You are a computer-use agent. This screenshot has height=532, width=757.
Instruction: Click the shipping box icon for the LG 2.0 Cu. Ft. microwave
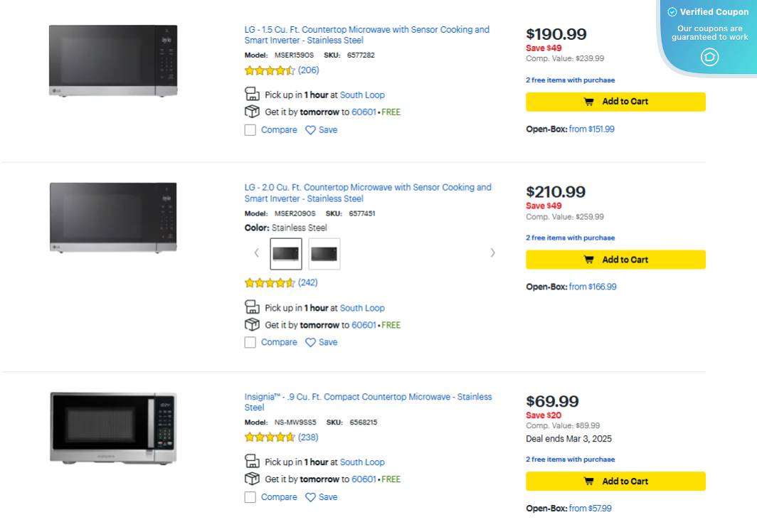tap(252, 324)
